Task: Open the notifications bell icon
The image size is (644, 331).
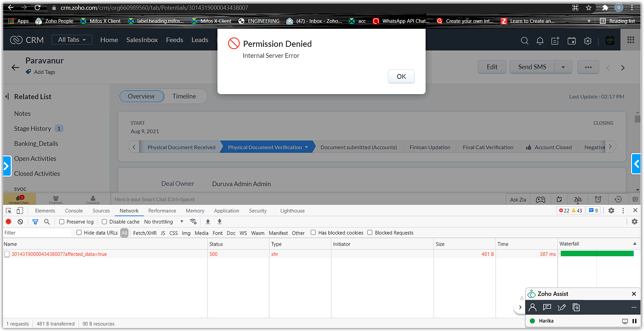Action: 540,41
